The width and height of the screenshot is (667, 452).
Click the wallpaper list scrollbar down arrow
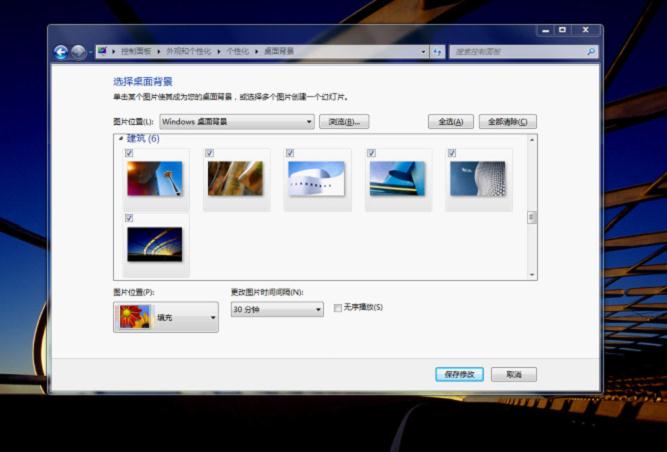[532, 275]
